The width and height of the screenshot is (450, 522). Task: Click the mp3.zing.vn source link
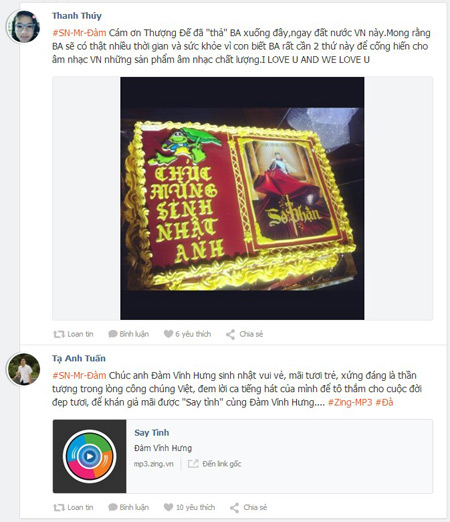point(154,464)
